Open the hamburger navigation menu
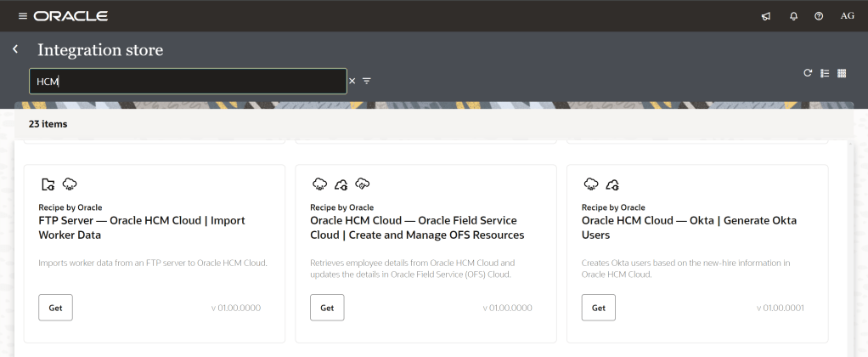Screen dimensions: 868x357 (23, 16)
